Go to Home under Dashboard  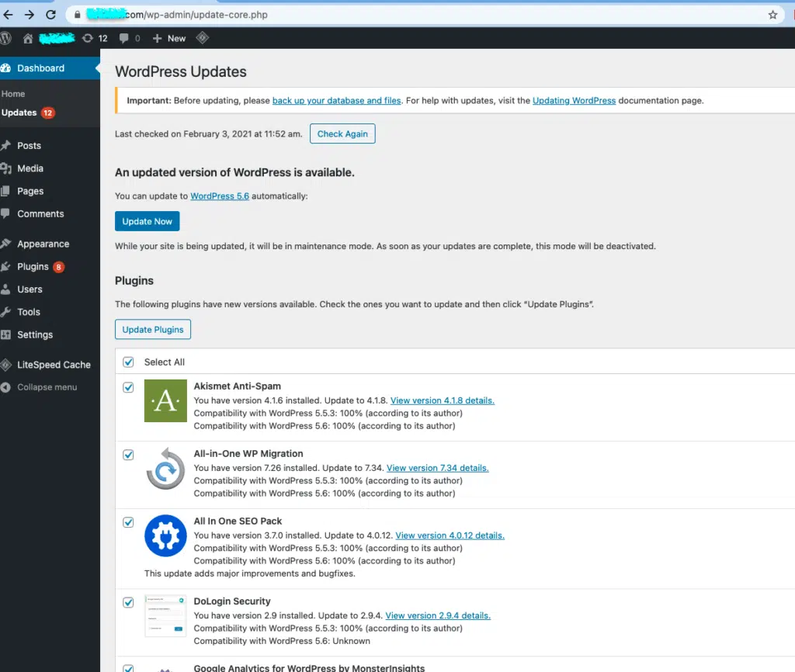tap(13, 94)
